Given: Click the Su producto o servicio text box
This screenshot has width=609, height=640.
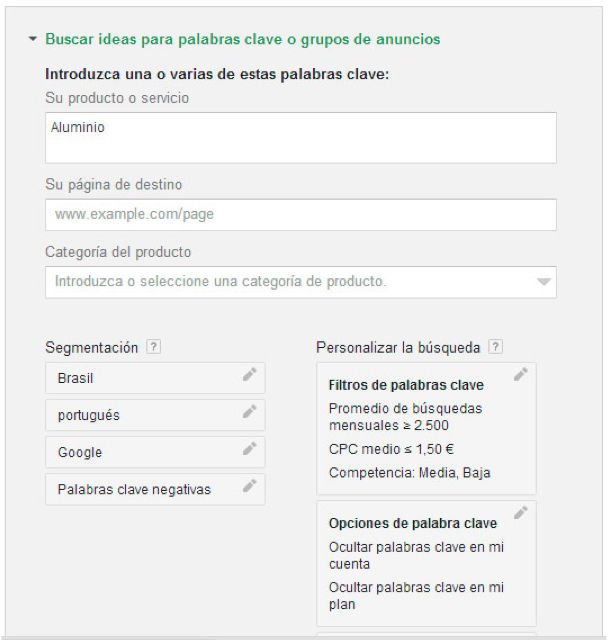Looking at the screenshot, I should pyautogui.click(x=300, y=138).
